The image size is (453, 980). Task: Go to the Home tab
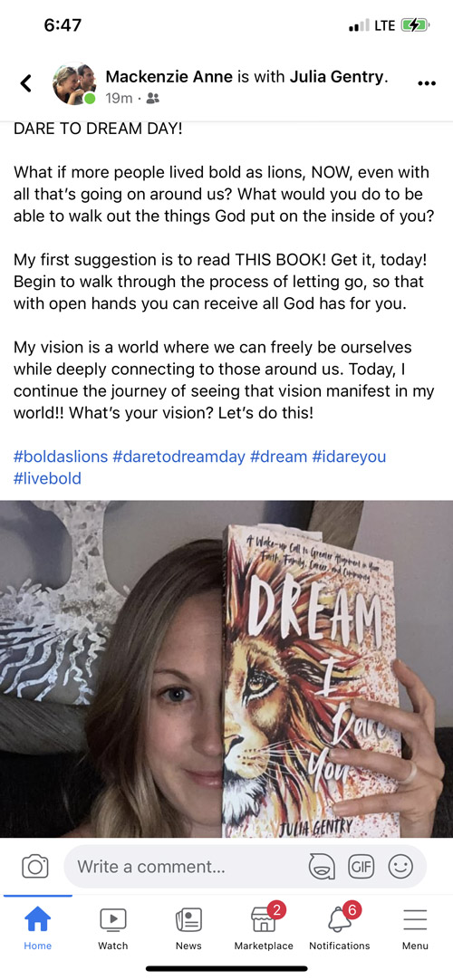[x=37, y=927]
